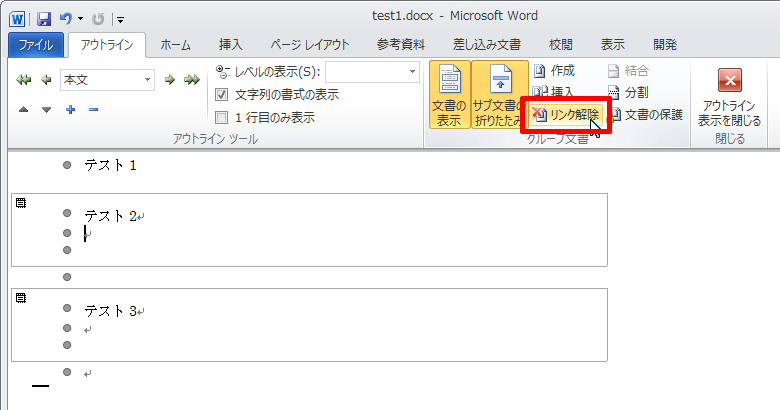
Task: Click the リンク解除 button
Action: coord(565,115)
